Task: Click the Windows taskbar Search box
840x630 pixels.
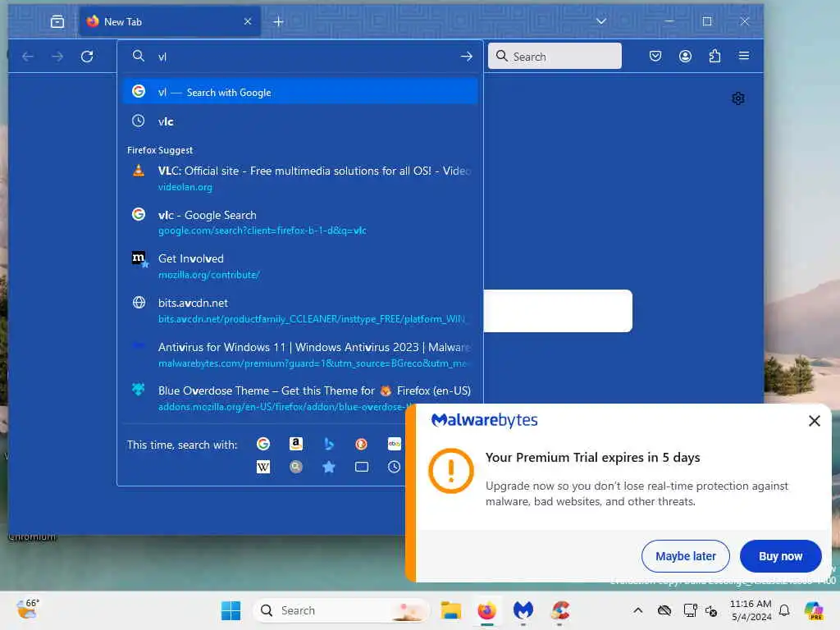Action: pyautogui.click(x=340, y=610)
